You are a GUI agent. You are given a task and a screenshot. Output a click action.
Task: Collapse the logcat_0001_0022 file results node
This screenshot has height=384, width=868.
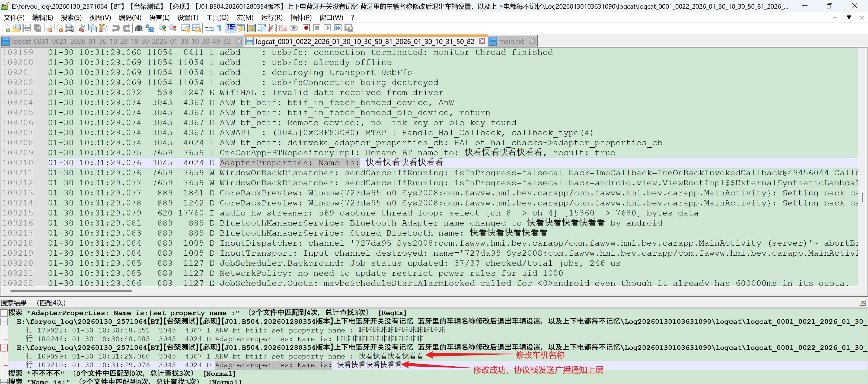[x=4, y=348]
